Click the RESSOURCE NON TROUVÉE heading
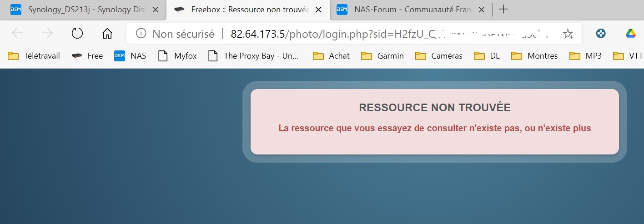 click(435, 108)
